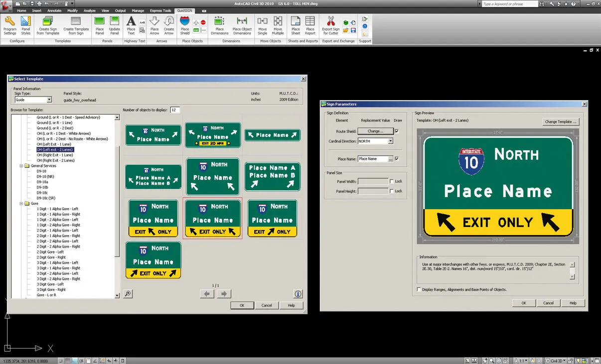Select Create Template from Sign
The height and width of the screenshot is (364, 601).
coord(76,25)
